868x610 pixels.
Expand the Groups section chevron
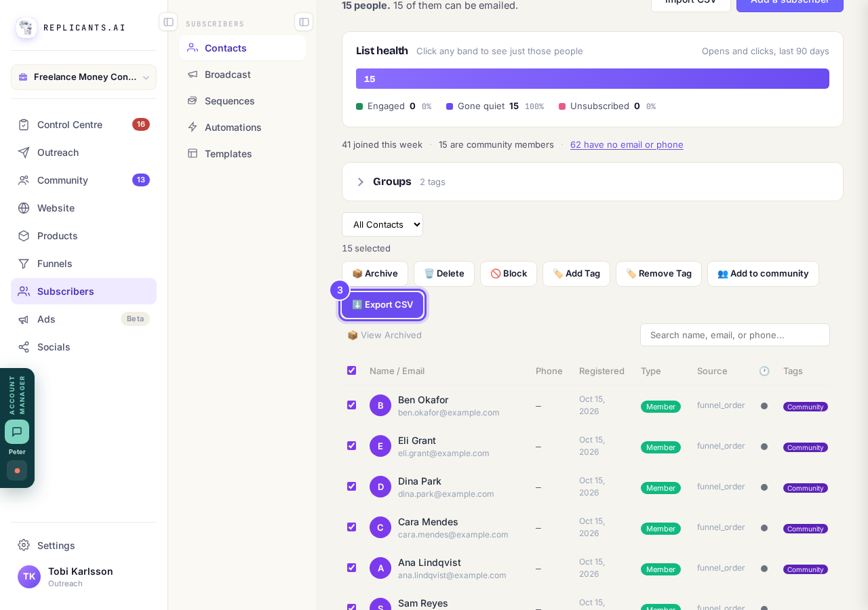[x=360, y=182]
